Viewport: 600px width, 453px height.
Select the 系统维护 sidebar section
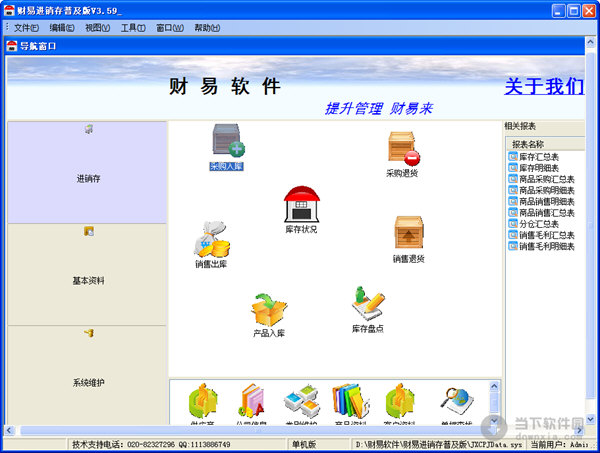87,375
